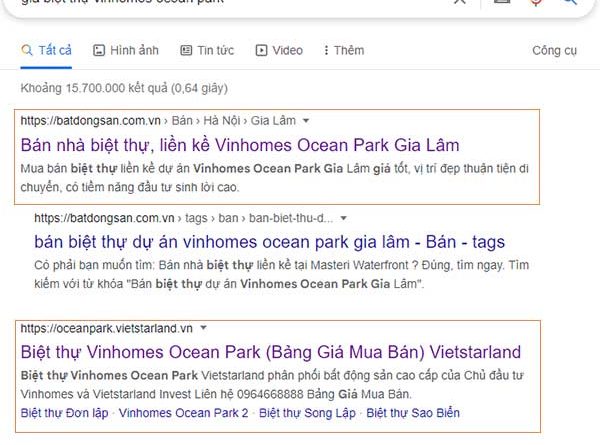Open 'Biệt thự Vinhomes Ocean Park (Bảng Giá Mua Bán) Vietstarland'

(271, 352)
